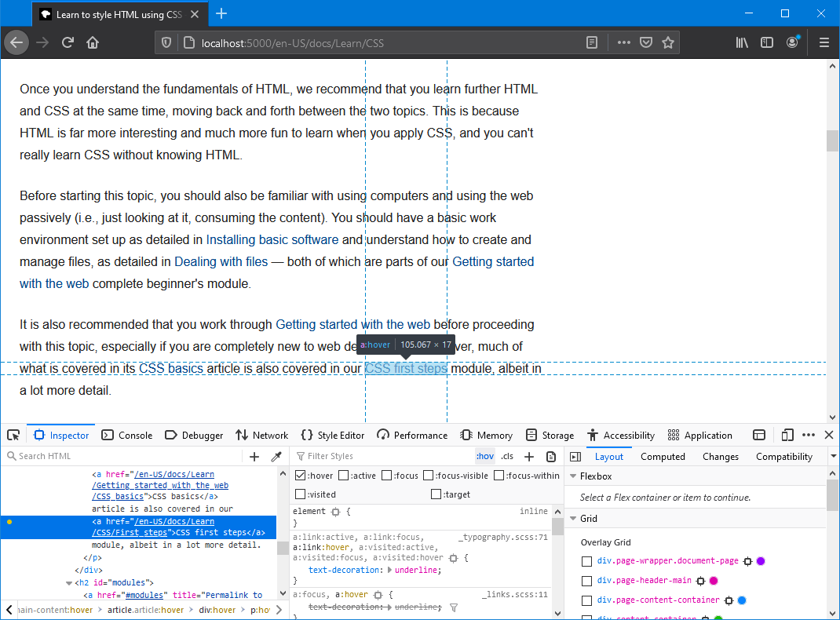Image resolution: width=840 pixels, height=620 pixels.
Task: Open the Firefox hamburger menu
Action: click(x=824, y=43)
